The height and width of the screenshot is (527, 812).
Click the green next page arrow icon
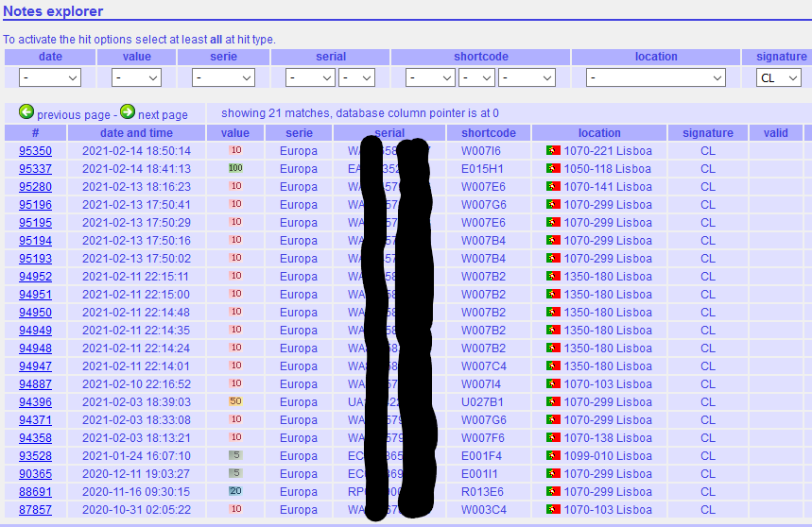[x=128, y=111]
